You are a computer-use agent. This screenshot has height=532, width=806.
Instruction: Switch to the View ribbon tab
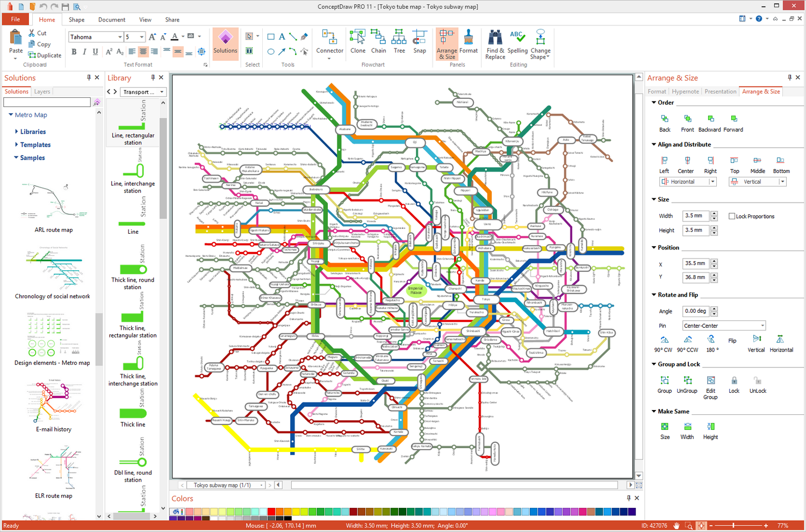tap(145, 19)
